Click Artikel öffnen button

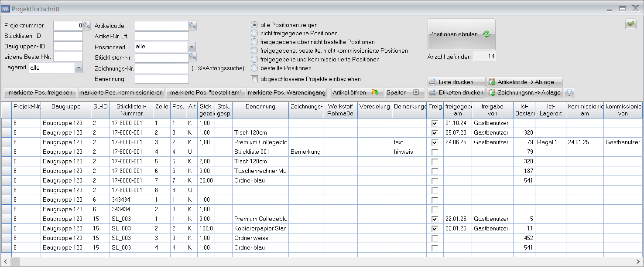(357, 92)
